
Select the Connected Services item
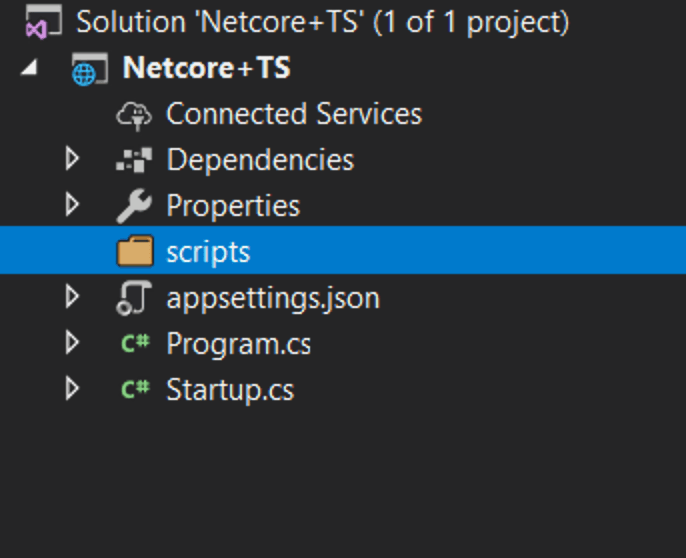click(x=293, y=114)
